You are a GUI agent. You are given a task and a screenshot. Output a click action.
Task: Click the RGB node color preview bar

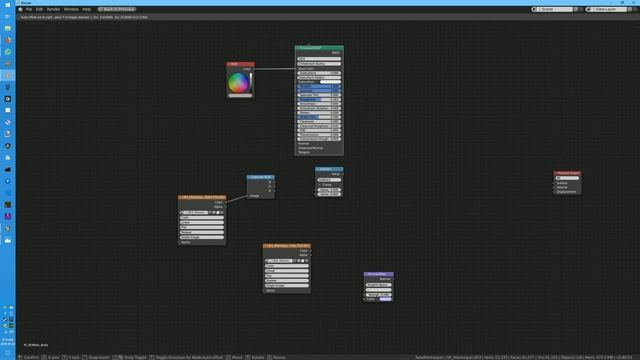pyautogui.click(x=240, y=96)
